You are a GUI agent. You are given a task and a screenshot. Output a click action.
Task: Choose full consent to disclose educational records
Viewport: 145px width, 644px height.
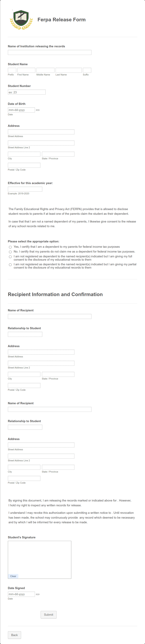click(10, 257)
